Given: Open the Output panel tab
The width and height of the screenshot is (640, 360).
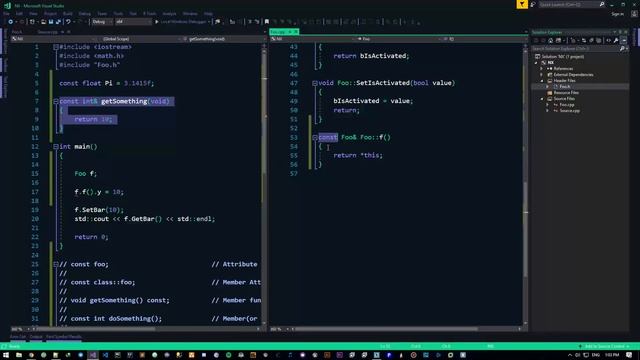Looking at the screenshot, I should [x=36, y=337].
